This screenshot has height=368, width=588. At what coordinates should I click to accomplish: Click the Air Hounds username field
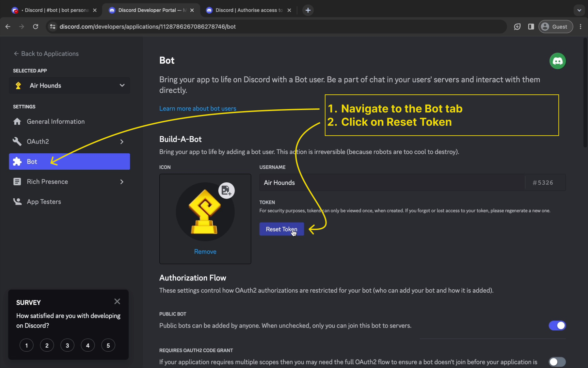(392, 183)
